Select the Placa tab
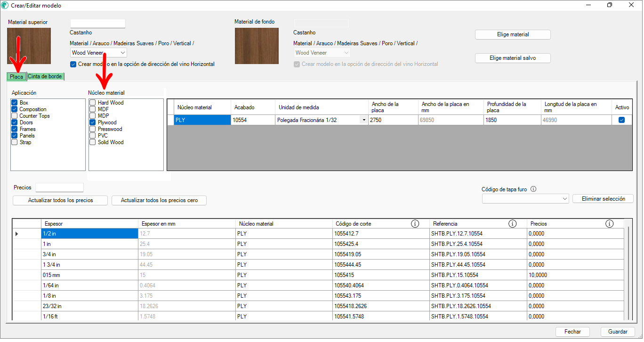The width and height of the screenshot is (644, 342). pyautogui.click(x=16, y=76)
